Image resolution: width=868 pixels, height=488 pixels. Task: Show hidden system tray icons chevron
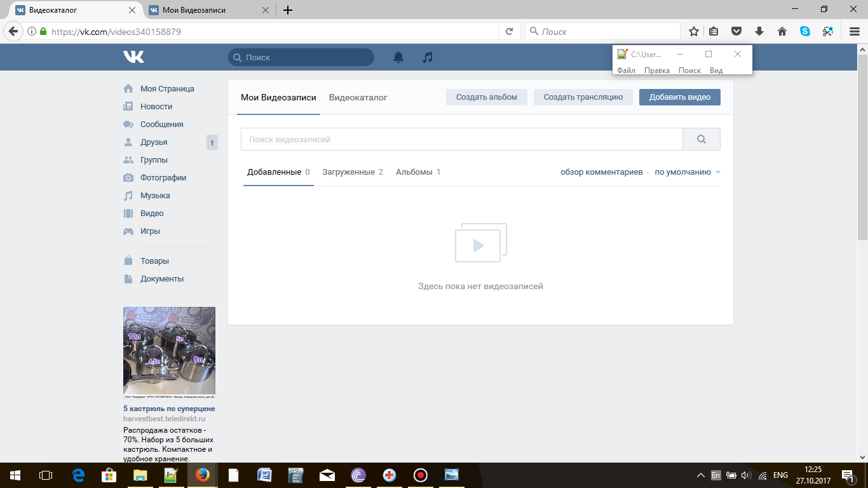701,475
